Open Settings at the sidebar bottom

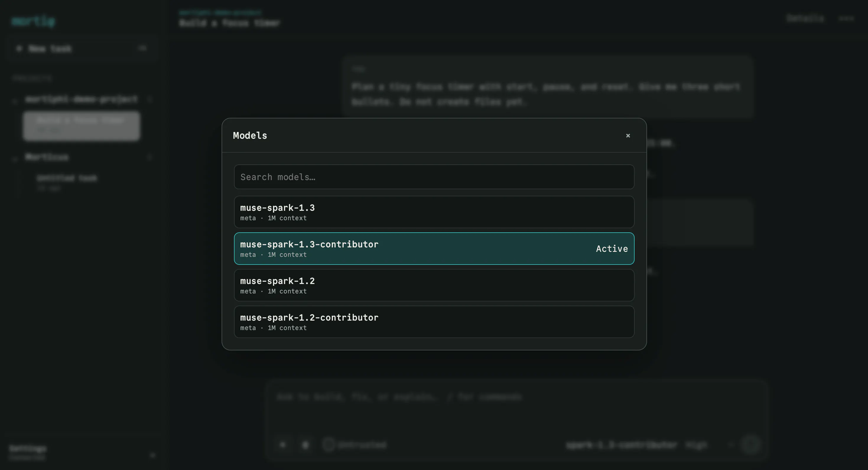click(x=28, y=452)
